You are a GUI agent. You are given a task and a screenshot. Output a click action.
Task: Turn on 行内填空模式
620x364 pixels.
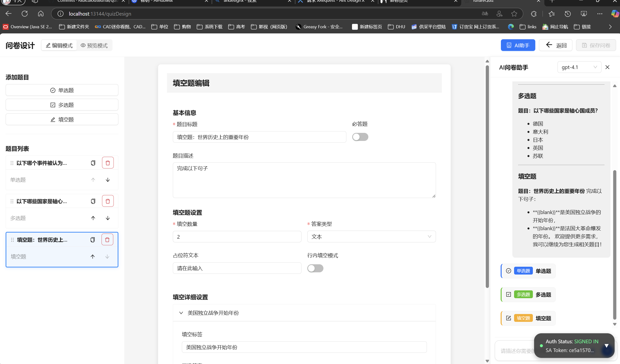coord(315,268)
